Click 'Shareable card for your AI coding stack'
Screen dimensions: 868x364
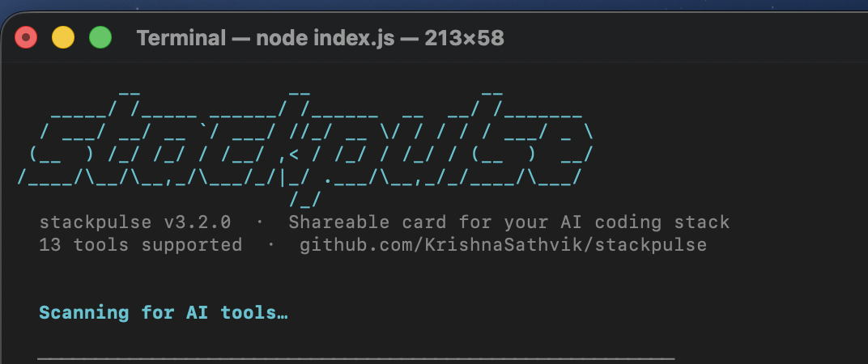(x=509, y=222)
